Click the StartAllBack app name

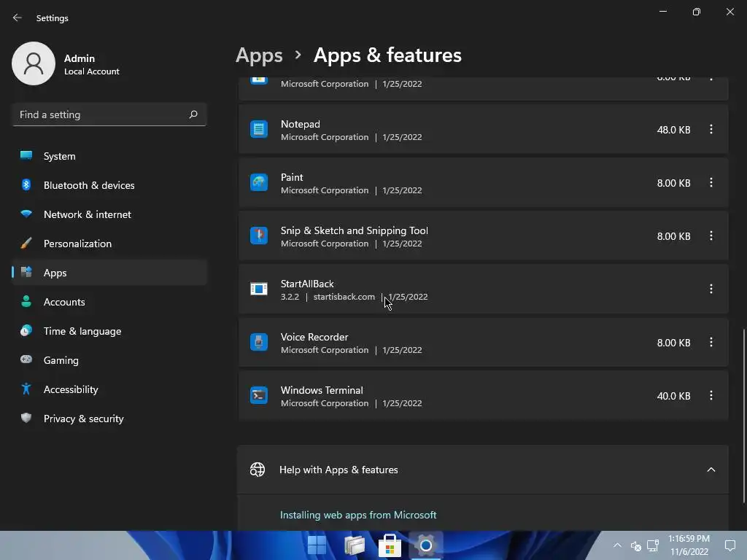307,284
